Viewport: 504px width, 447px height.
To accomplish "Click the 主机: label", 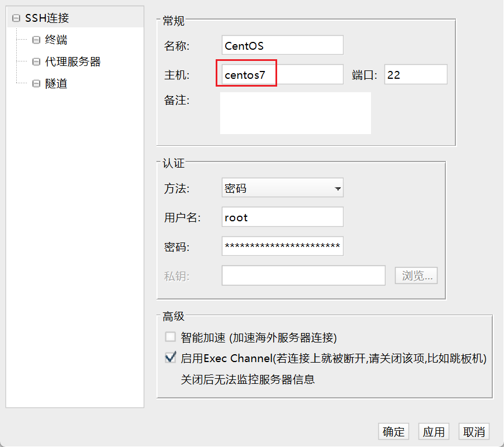I will [177, 75].
